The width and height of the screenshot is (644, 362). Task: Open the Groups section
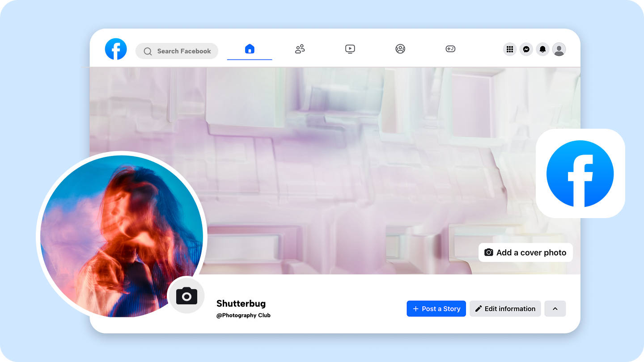pos(400,49)
